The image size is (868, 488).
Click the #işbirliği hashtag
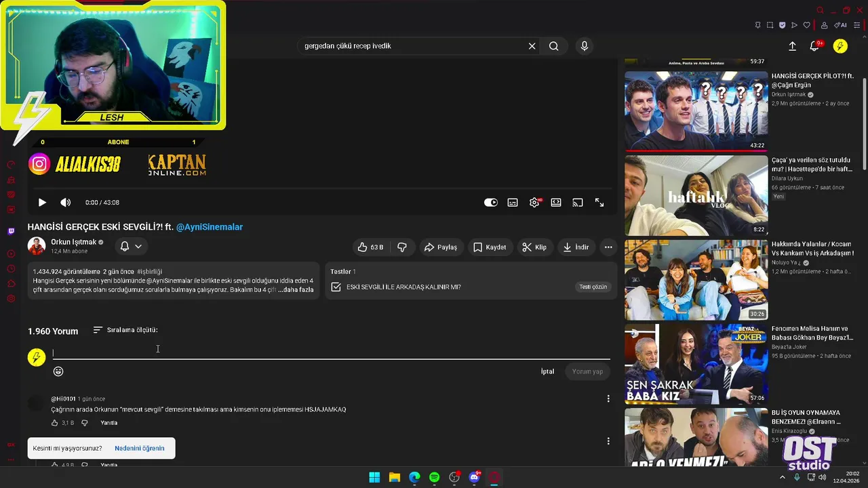[149, 272]
